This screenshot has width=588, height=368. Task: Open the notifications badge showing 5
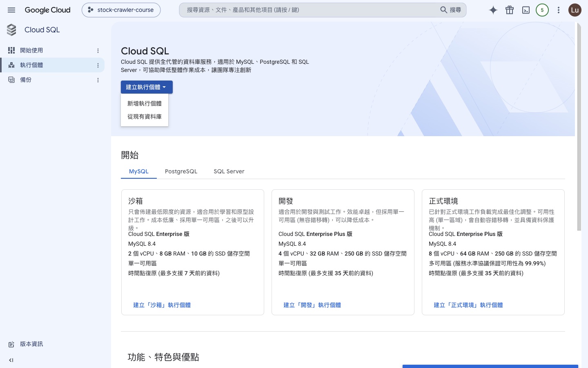(542, 10)
